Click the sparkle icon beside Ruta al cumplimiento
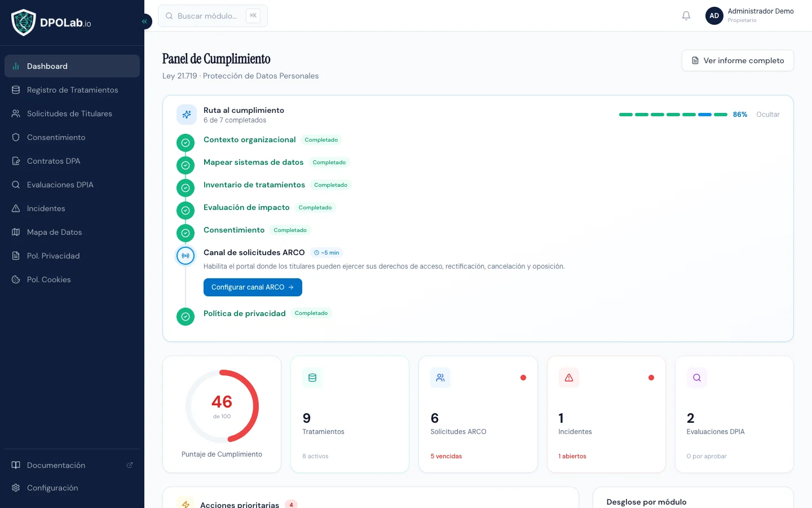812x508 pixels. [187, 115]
